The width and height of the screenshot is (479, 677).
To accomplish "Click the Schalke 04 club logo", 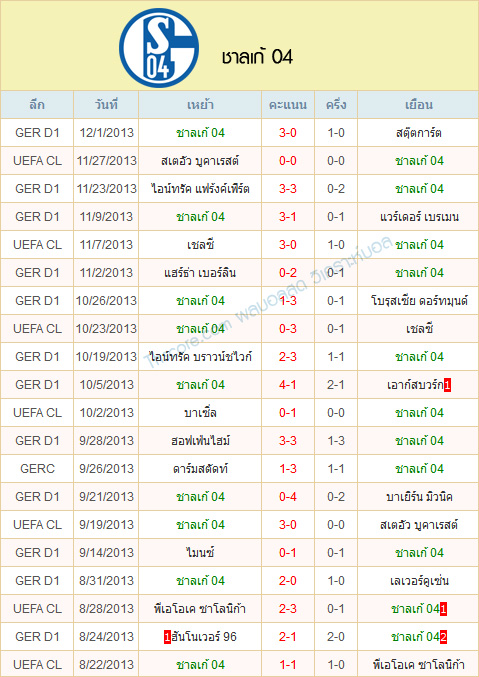I will point(159,48).
